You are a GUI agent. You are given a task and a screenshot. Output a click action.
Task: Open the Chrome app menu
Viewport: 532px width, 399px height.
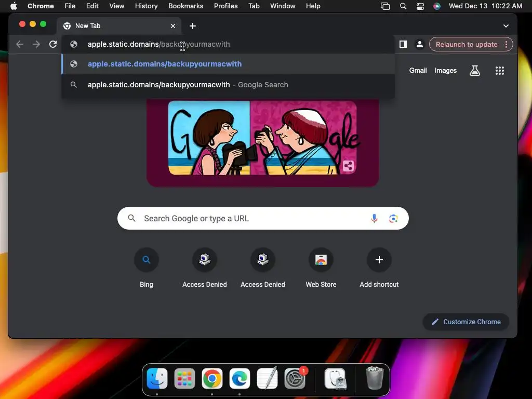point(41,6)
